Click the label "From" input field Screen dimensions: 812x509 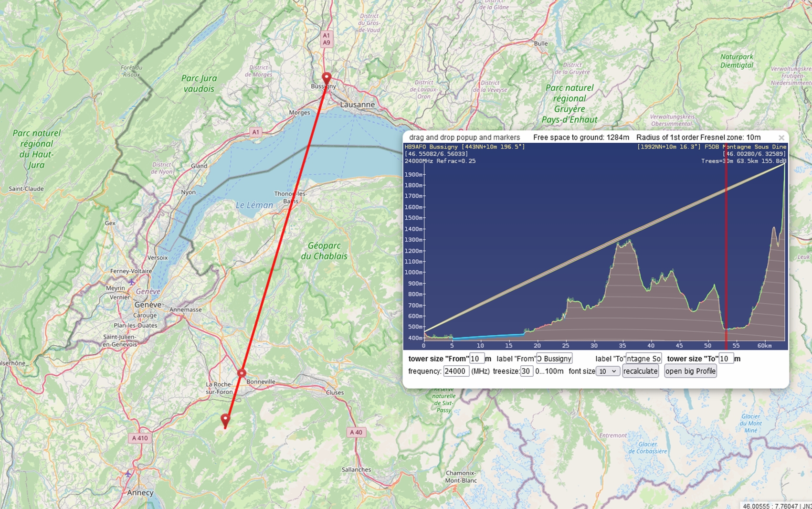pyautogui.click(x=554, y=359)
